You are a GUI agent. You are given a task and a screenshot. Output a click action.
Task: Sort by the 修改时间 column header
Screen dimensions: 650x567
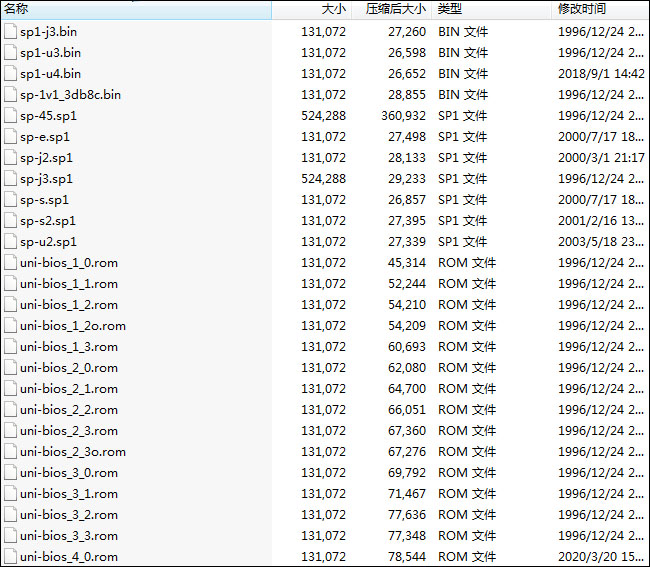[601, 9]
